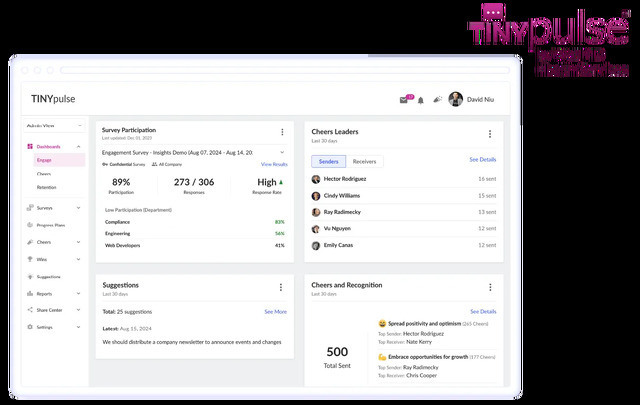The image size is (640, 405).
Task: Click the 273 / 306 Responses value
Action: 194,182
